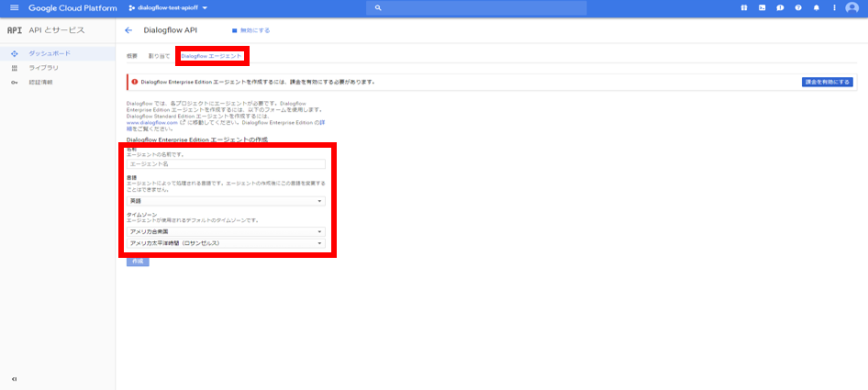Open the user account avatar

tap(852, 8)
